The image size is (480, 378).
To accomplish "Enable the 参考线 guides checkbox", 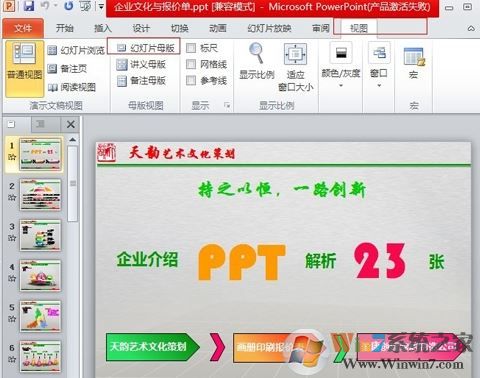I will [x=191, y=80].
